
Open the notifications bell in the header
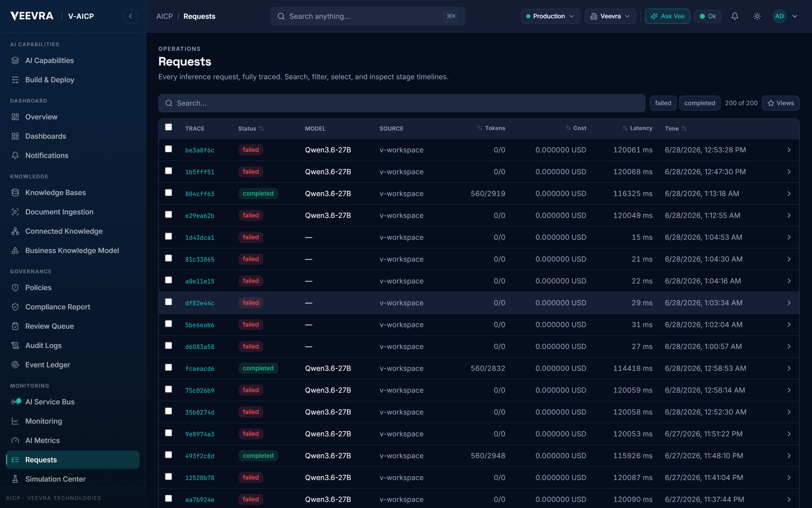(x=735, y=16)
